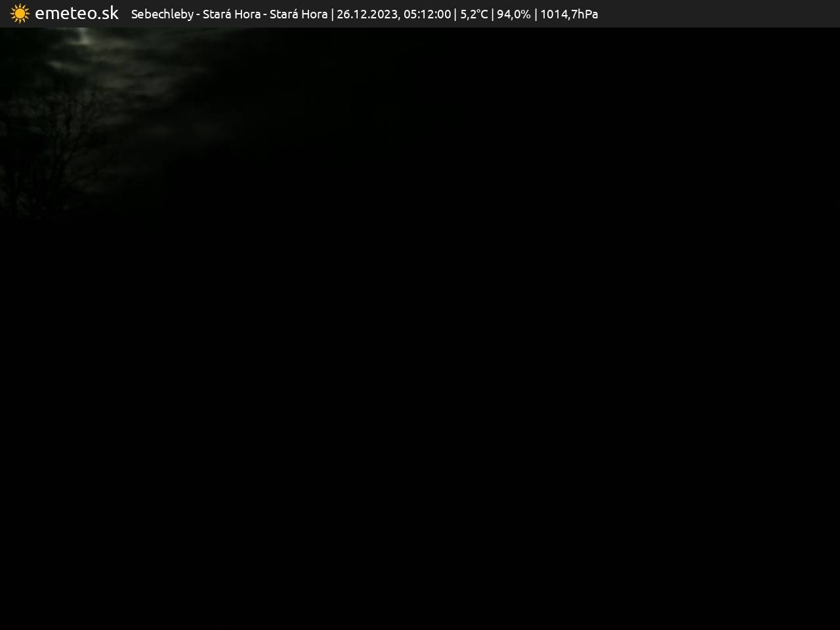
Task: Open the emeteo.sk site title
Action: 76,14
